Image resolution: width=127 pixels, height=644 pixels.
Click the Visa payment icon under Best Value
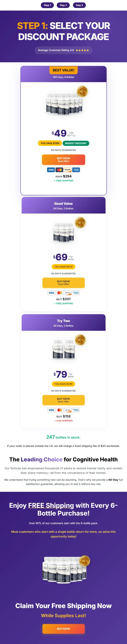[51, 169]
